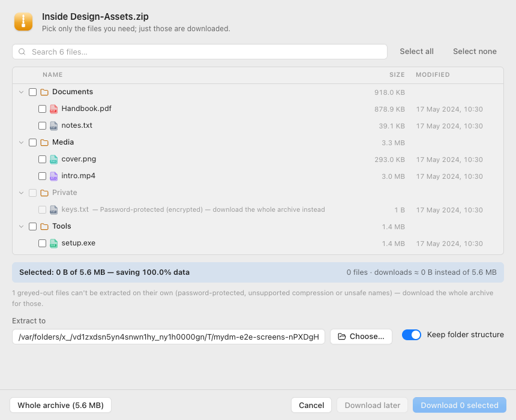
Task: Click the cover.png file name
Action: 79,159
